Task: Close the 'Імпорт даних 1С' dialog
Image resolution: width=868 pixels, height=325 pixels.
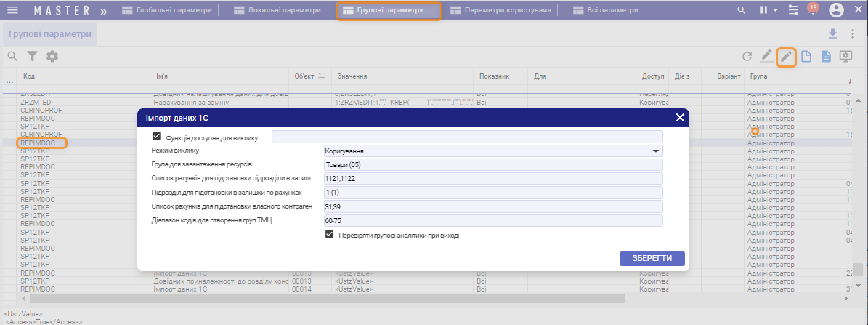Action: pyautogui.click(x=680, y=117)
